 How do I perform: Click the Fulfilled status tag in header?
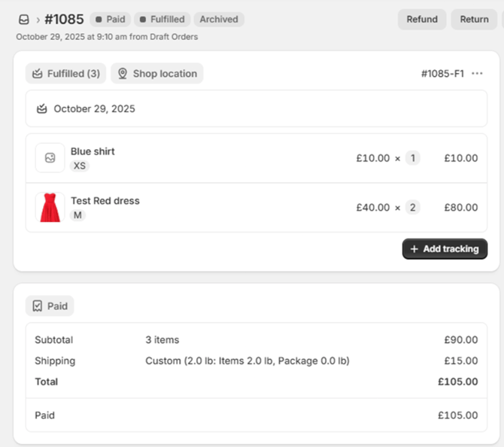(x=161, y=20)
